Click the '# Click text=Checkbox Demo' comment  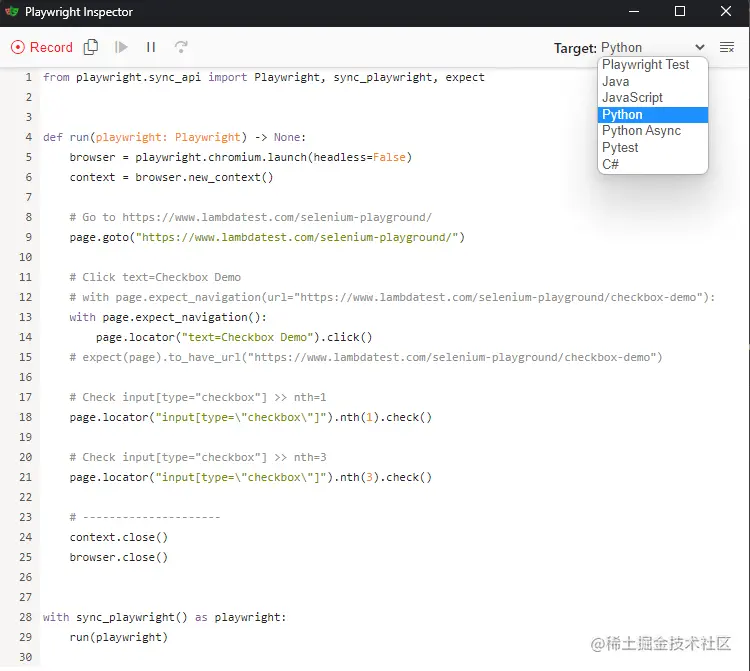coord(155,277)
